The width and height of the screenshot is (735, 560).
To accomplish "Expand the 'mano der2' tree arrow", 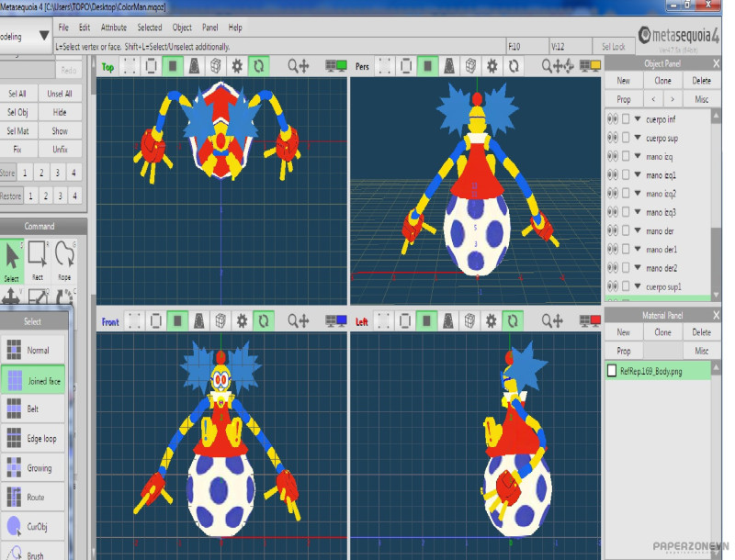I will [637, 269].
